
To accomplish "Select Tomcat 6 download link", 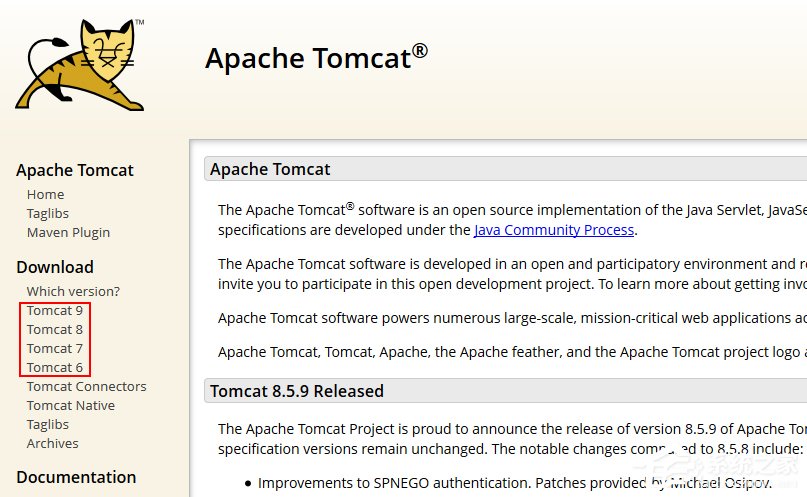I will [x=55, y=367].
